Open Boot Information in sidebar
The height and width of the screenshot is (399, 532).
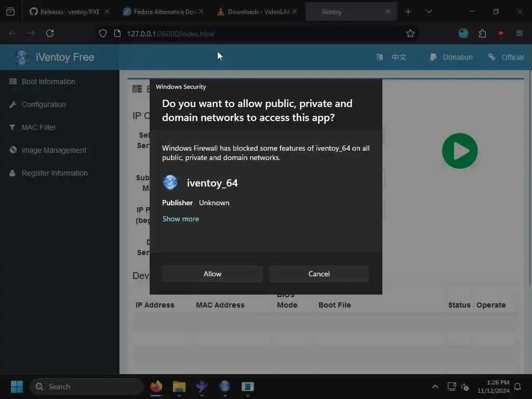point(48,82)
